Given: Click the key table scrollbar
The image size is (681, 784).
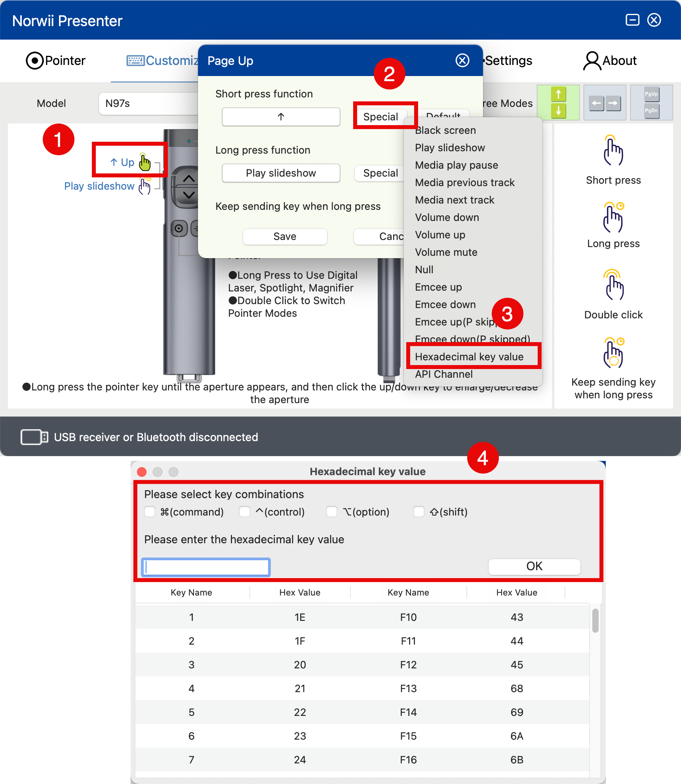Looking at the screenshot, I should pyautogui.click(x=595, y=621).
